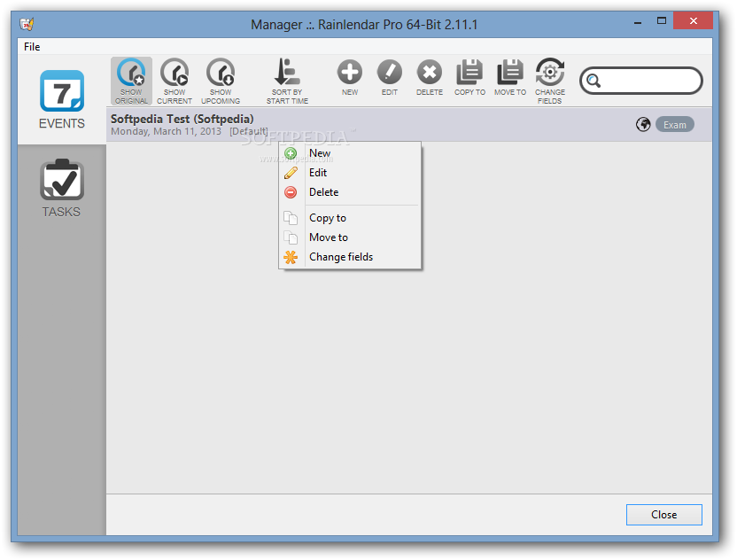Screen dimensions: 737x560
Task: Choose Copy to from the context menu
Action: (x=350, y=218)
